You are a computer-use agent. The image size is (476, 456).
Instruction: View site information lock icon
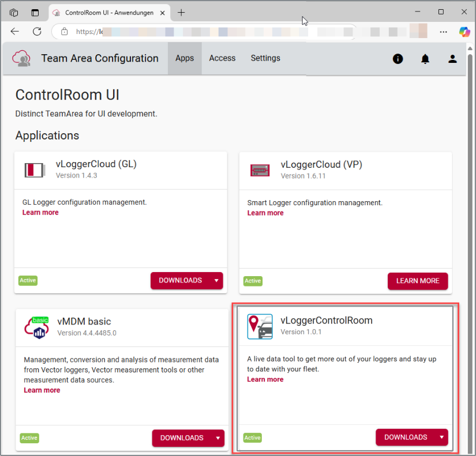(x=65, y=31)
